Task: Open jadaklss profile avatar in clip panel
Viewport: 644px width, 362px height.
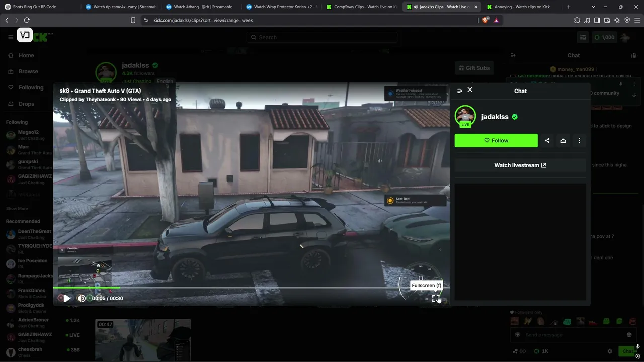Action: click(x=465, y=116)
